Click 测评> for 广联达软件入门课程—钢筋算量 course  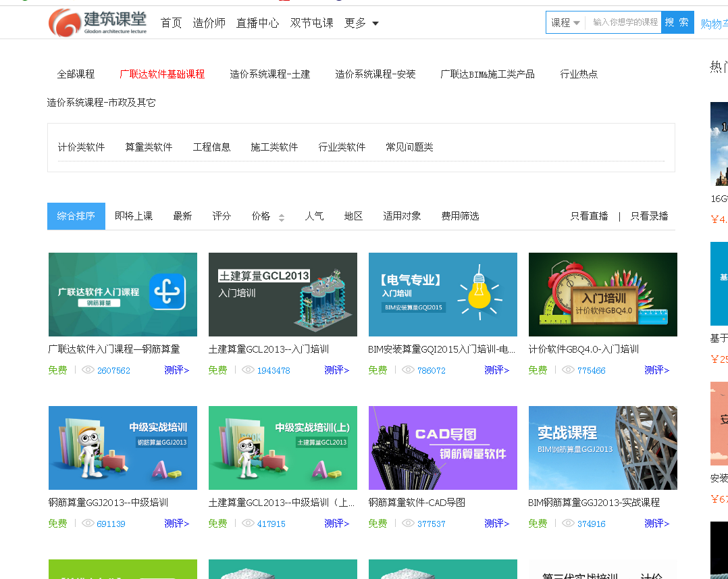(176, 370)
